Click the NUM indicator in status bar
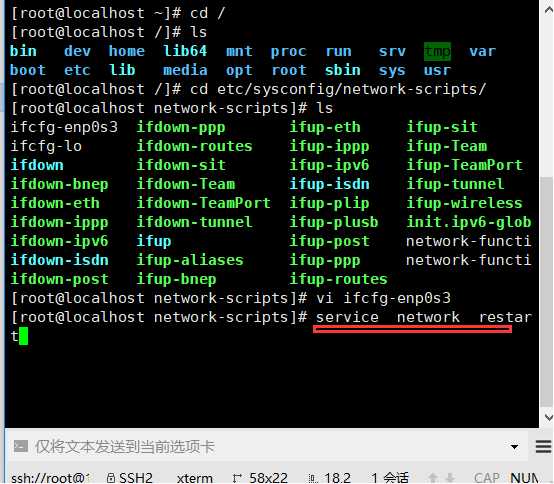 (524, 478)
